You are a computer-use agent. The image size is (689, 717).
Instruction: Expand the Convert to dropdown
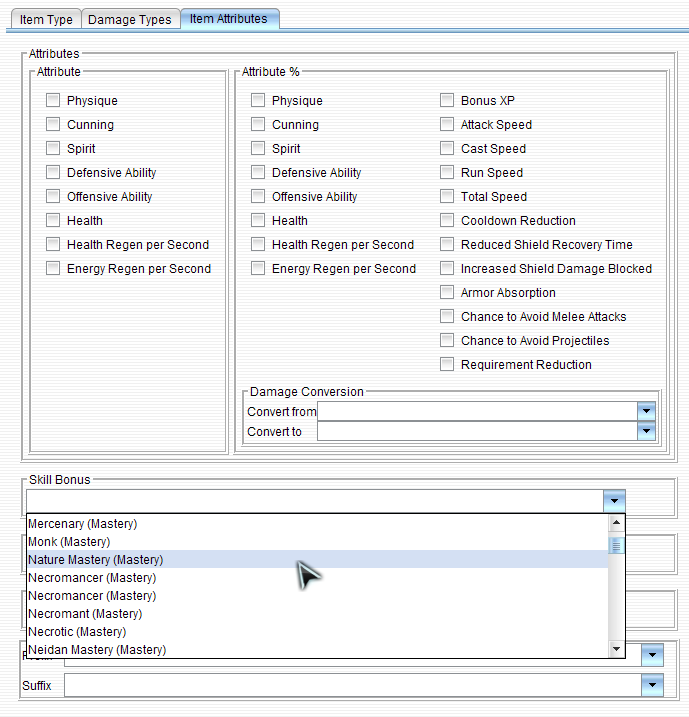645,431
